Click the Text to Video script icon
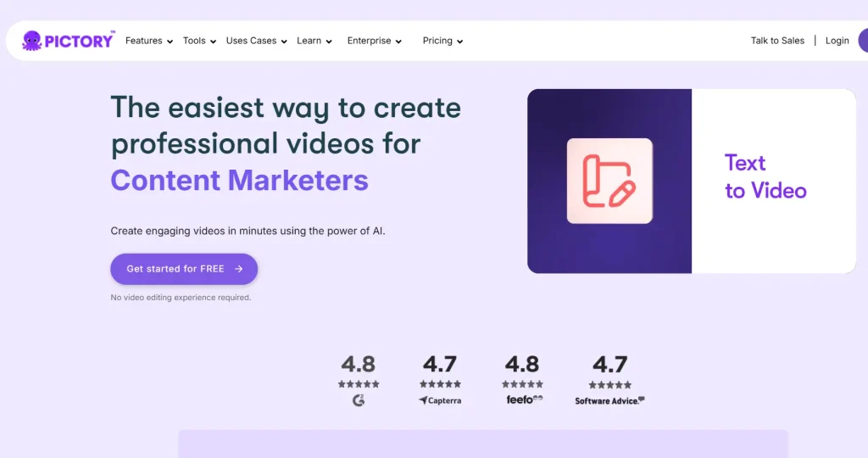The image size is (868, 458). click(x=609, y=182)
